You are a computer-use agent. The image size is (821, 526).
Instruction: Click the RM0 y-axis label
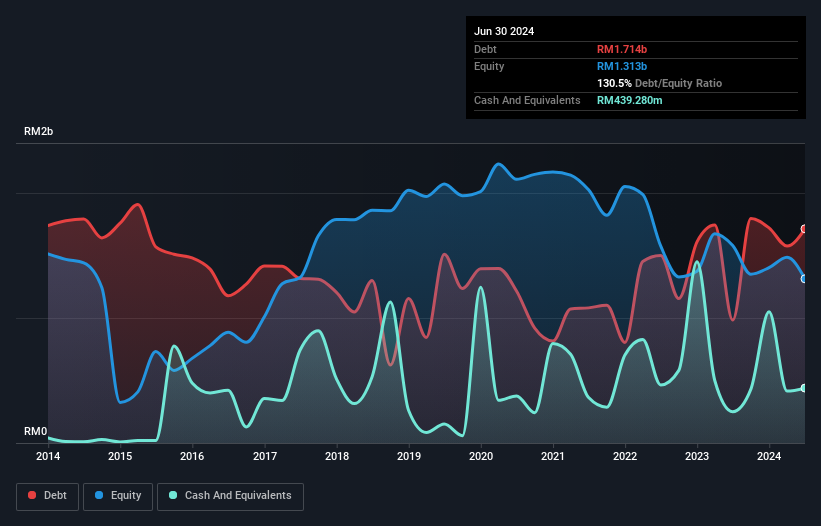point(35,431)
